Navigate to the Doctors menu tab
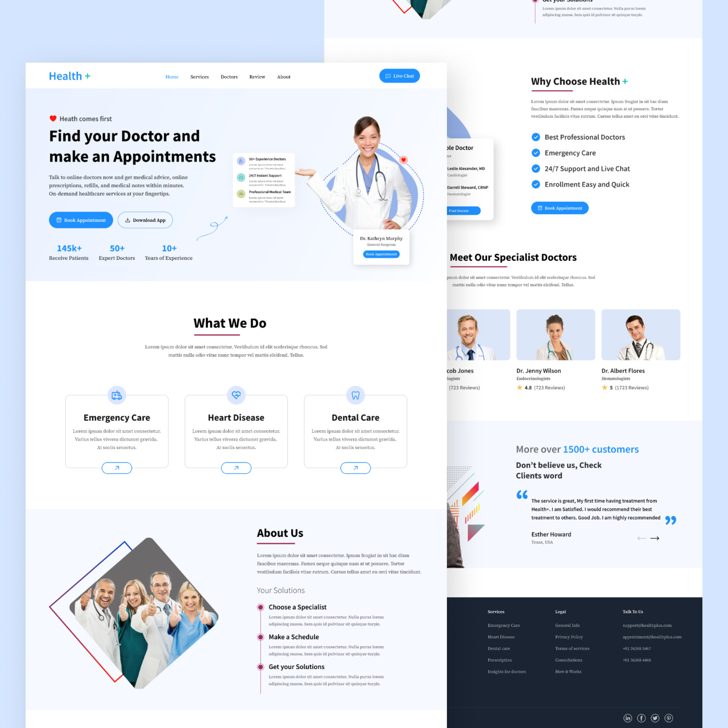 (229, 77)
